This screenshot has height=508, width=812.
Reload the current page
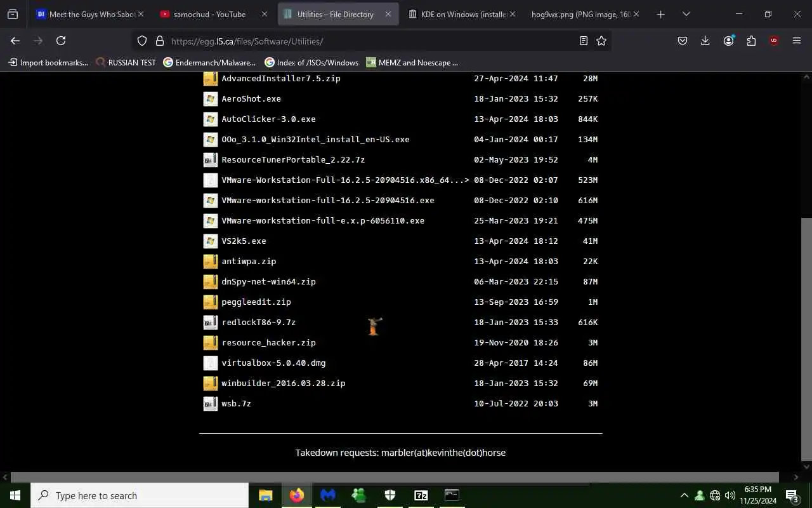(x=61, y=41)
